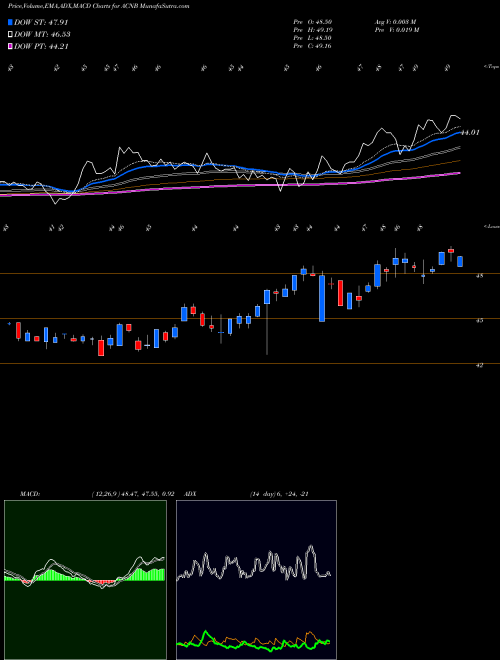Click the thick blue EMA line end near 44.01

pos(458,133)
